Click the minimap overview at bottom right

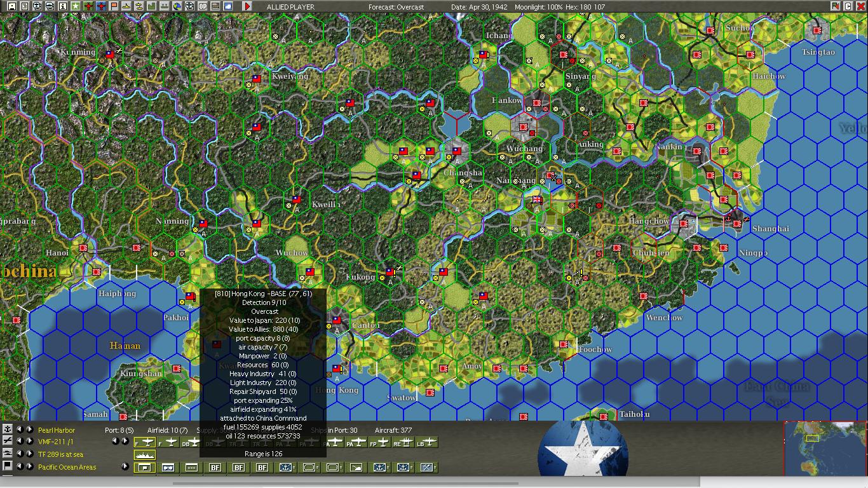coord(825,447)
